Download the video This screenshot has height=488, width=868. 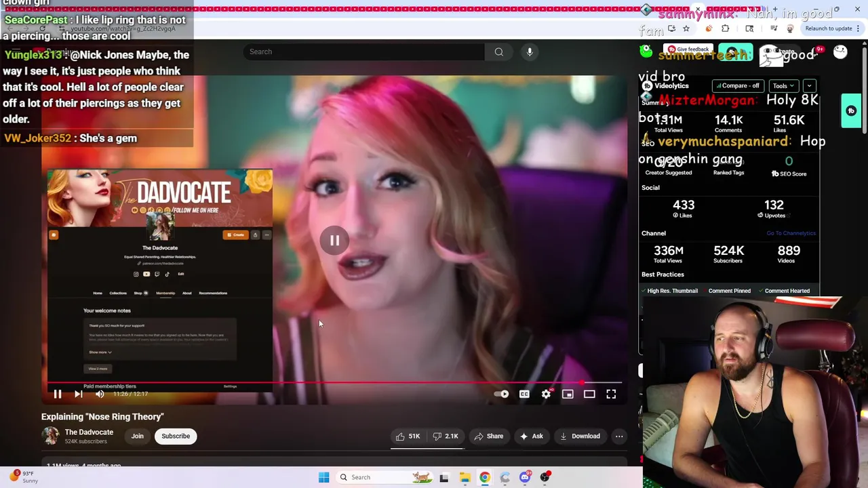click(x=580, y=436)
